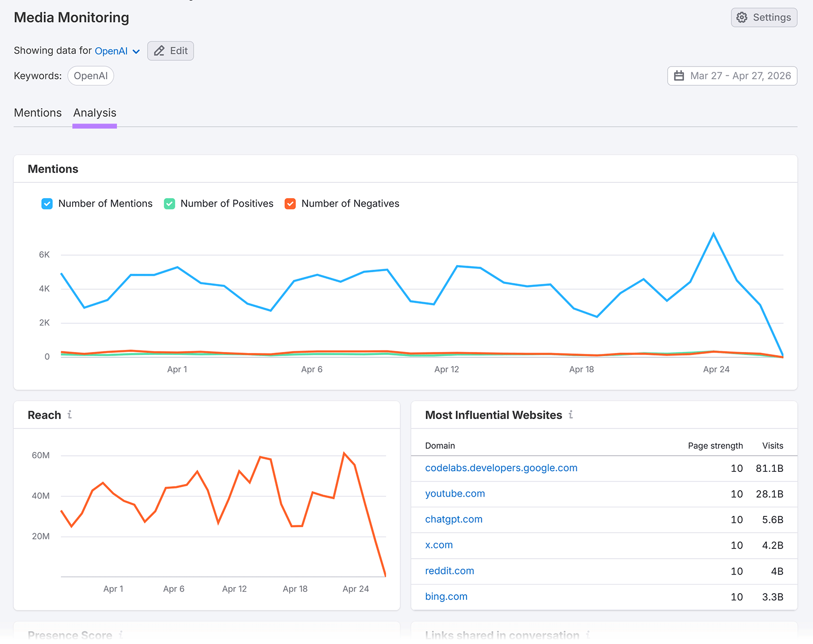Click the Apr 12 label on Reach chart
The image size is (813, 644).
(x=234, y=589)
